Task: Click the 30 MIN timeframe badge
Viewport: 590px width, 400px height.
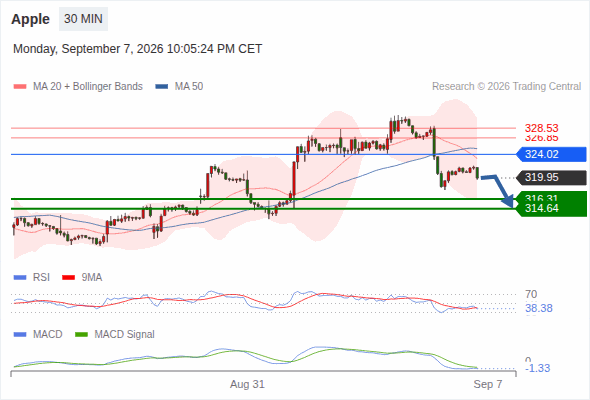Action: tap(83, 19)
